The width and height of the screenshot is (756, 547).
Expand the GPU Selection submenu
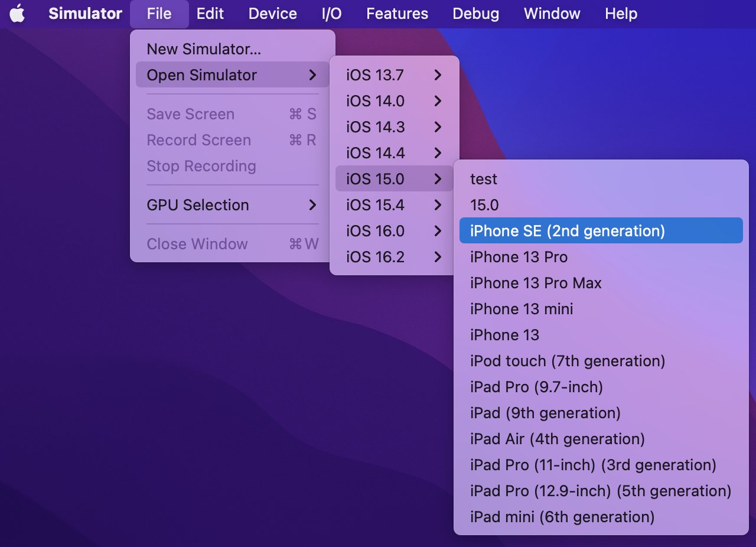pos(232,205)
